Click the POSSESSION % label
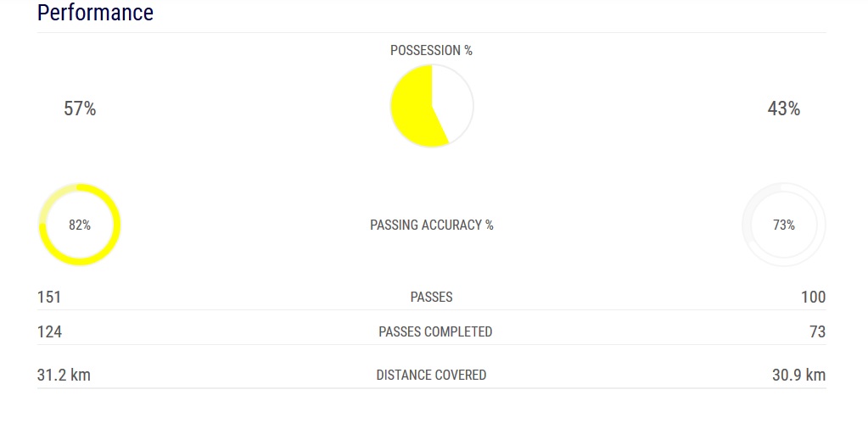Screen dimensions: 868x423 431,50
